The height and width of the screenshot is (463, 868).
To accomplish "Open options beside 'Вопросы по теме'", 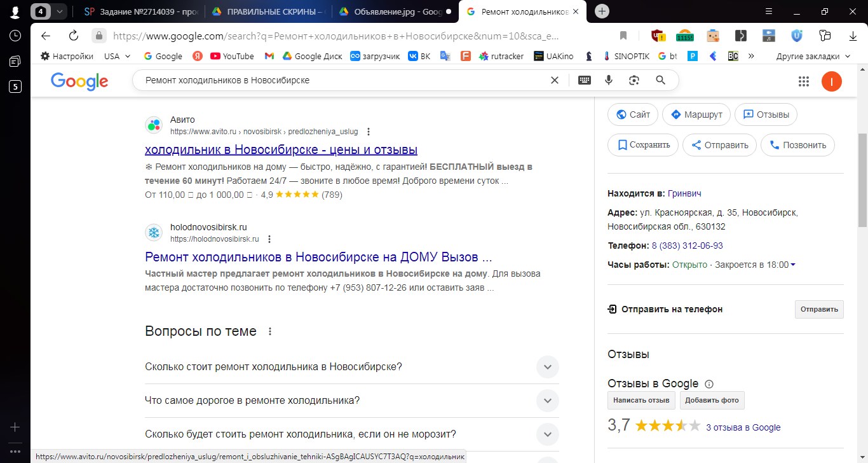I will (x=270, y=331).
